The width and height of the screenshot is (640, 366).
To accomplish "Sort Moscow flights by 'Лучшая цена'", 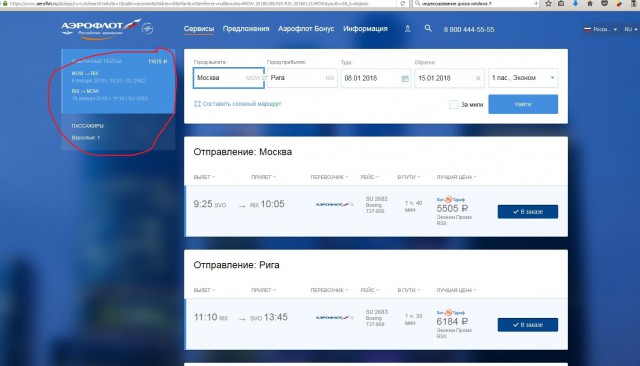I will [456, 177].
